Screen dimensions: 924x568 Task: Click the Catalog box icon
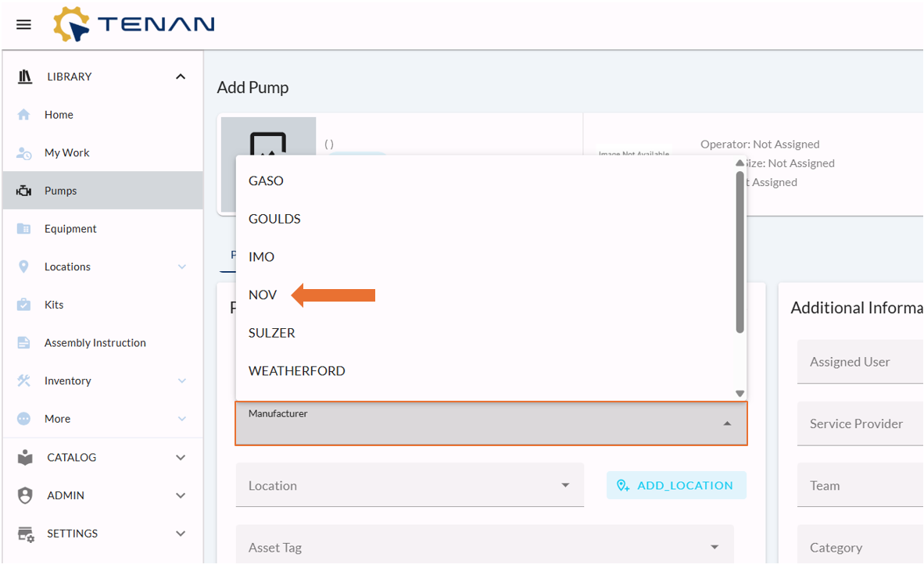[25, 457]
